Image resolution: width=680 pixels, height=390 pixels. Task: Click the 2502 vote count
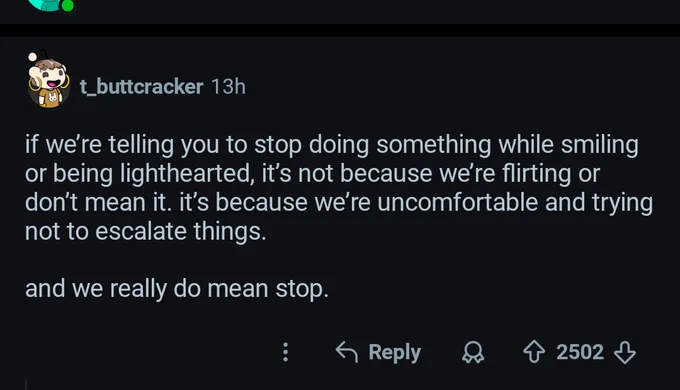click(580, 352)
